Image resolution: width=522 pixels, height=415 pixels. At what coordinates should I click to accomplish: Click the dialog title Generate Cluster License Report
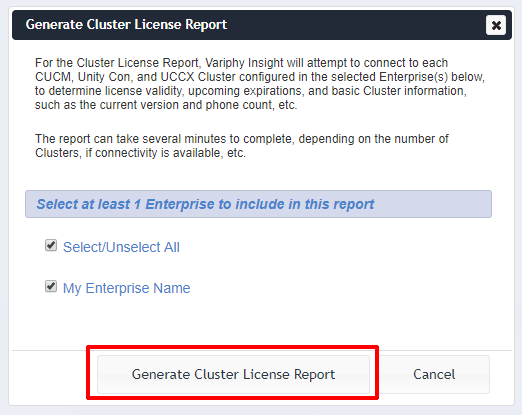126,25
